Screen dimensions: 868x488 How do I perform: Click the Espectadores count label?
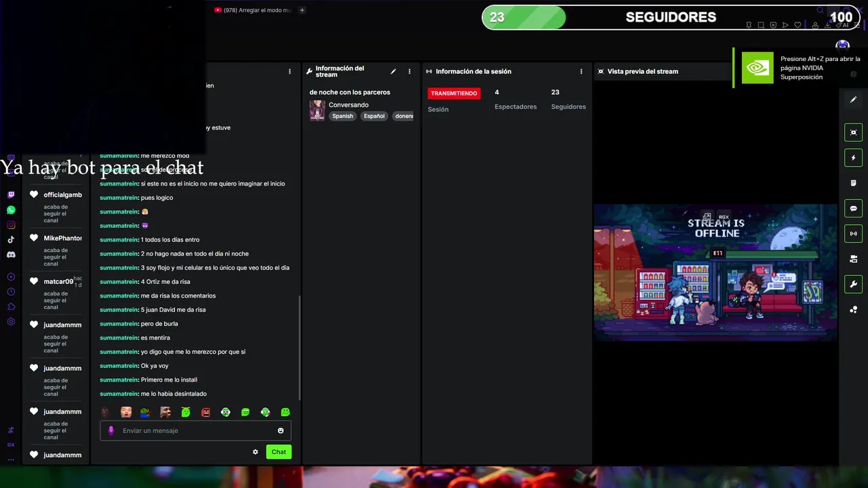[515, 106]
